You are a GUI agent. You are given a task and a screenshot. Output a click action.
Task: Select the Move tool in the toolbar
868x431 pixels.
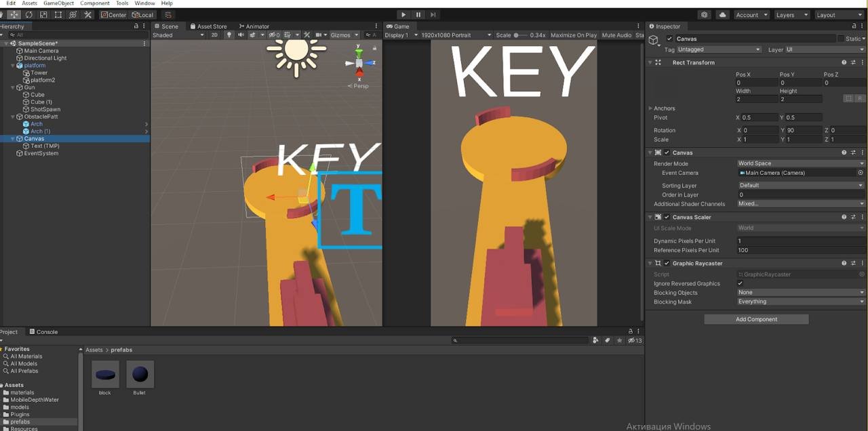[x=14, y=15]
